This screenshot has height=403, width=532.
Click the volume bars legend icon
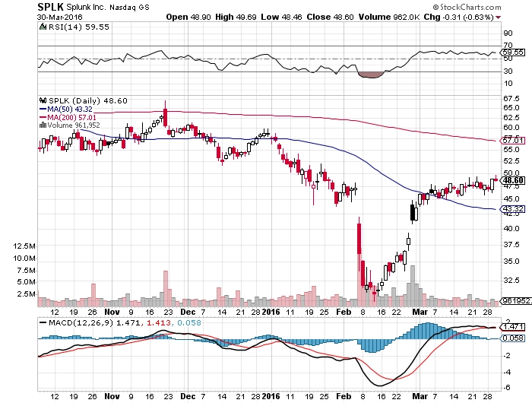point(43,125)
